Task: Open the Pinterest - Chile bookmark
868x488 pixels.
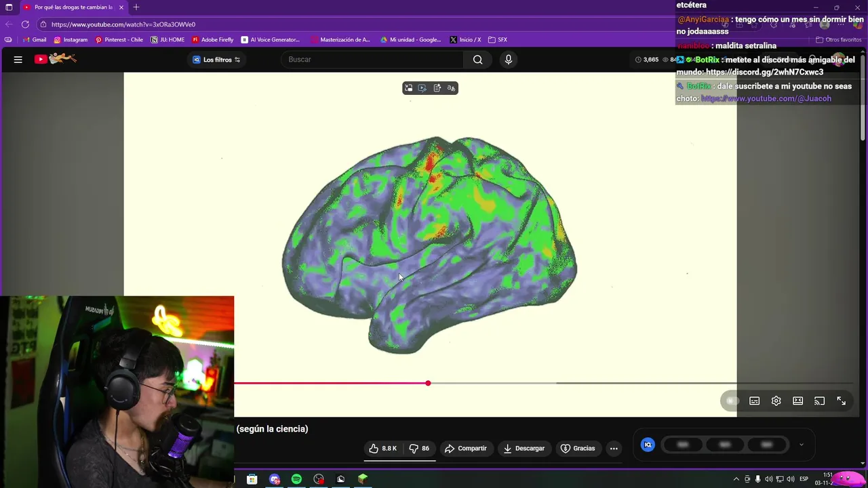Action: pos(119,40)
